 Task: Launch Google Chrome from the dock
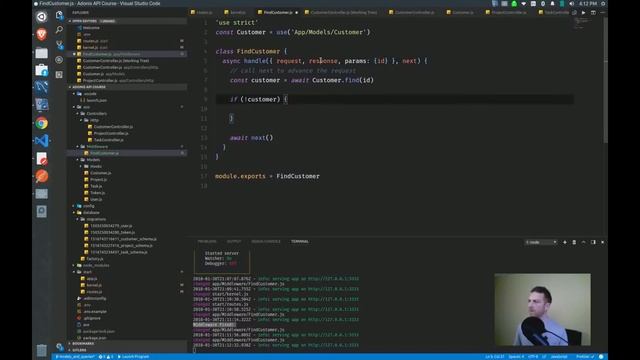(42, 123)
